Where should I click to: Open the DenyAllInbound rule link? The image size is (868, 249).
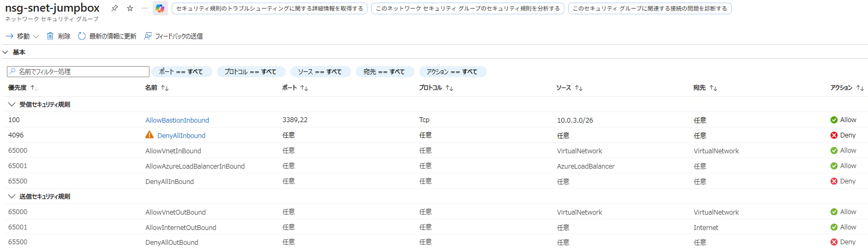tap(181, 136)
